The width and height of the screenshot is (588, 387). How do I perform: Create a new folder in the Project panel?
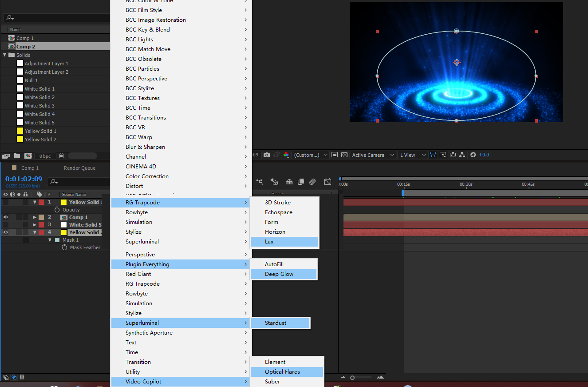click(x=17, y=156)
